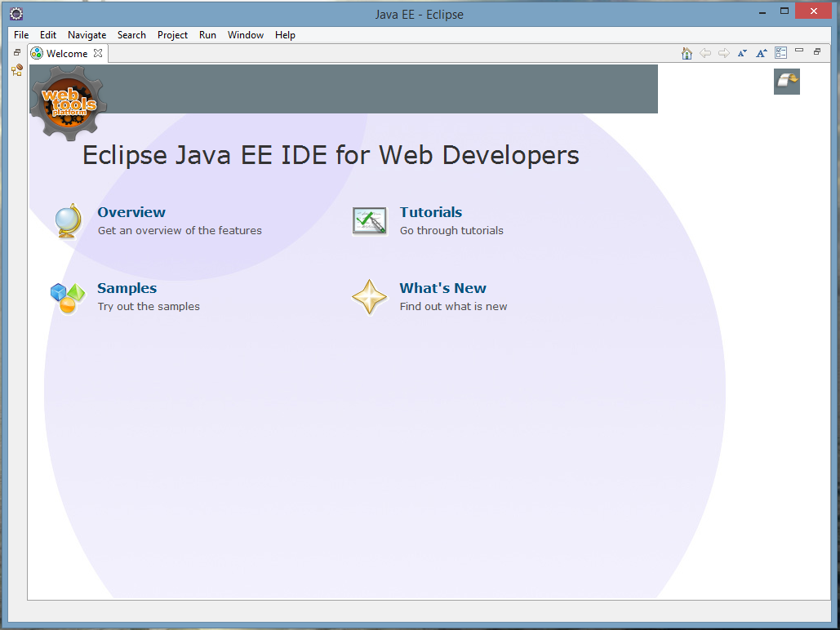This screenshot has height=630, width=840.
Task: Open the File menu
Action: pyautogui.click(x=21, y=35)
